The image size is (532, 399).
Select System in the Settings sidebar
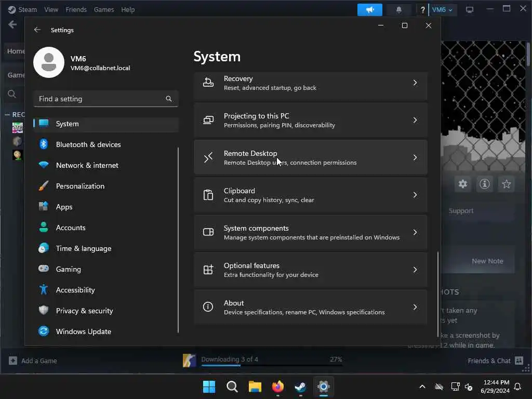106,124
